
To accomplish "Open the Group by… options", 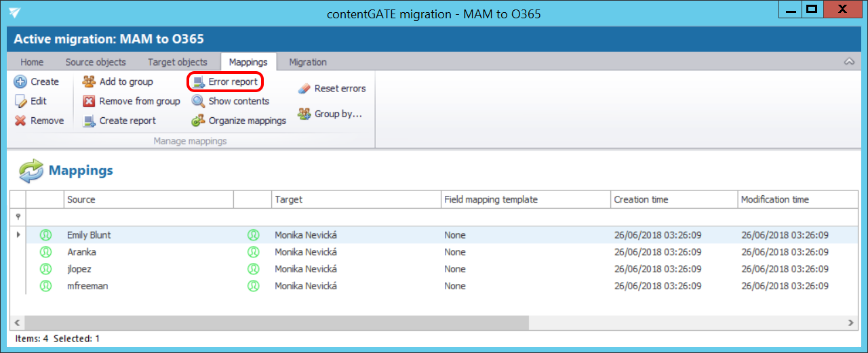I will point(330,115).
